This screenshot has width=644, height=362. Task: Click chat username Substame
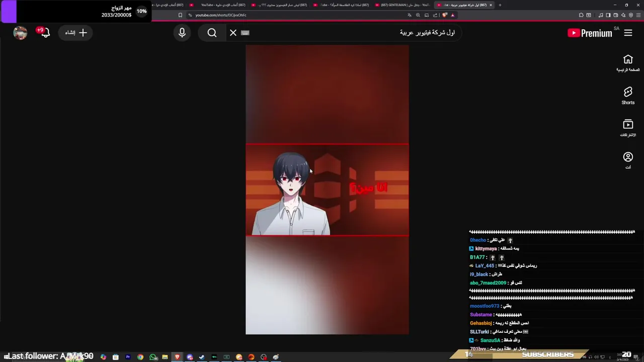(481, 314)
